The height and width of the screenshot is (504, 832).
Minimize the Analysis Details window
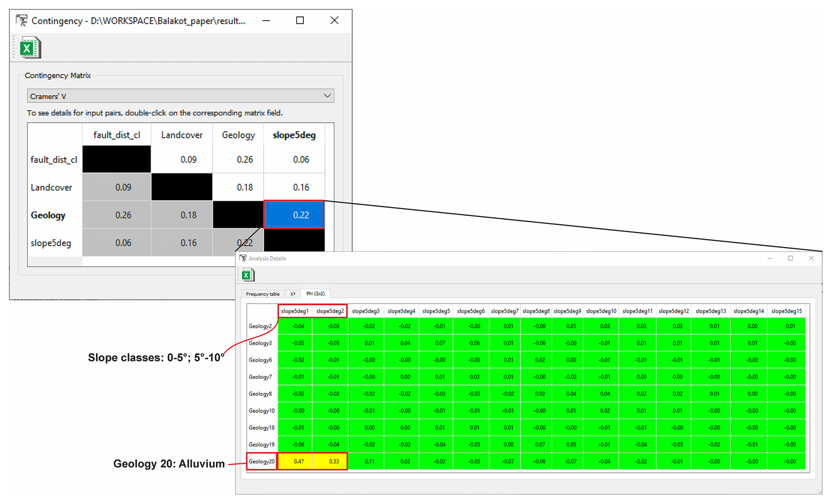click(770, 258)
